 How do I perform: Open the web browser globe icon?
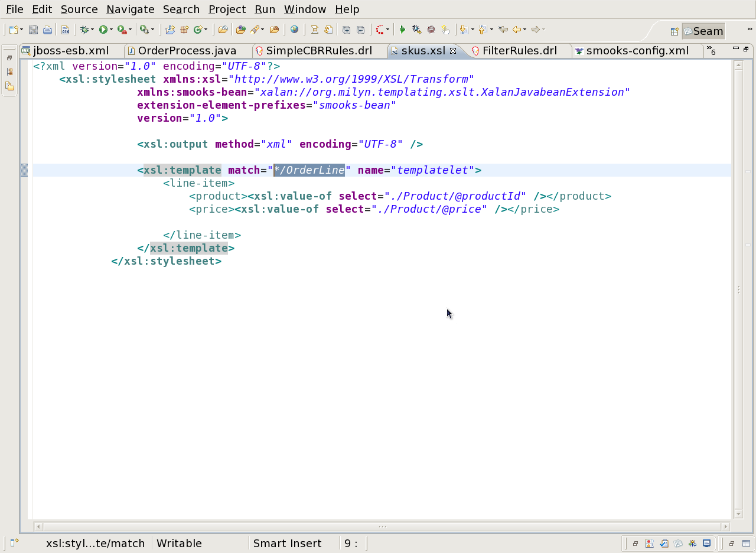coord(294,30)
